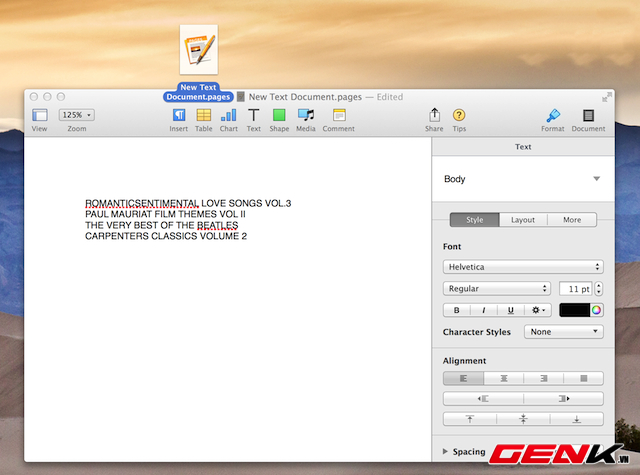Align text right
The height and width of the screenshot is (475, 640).
point(544,378)
